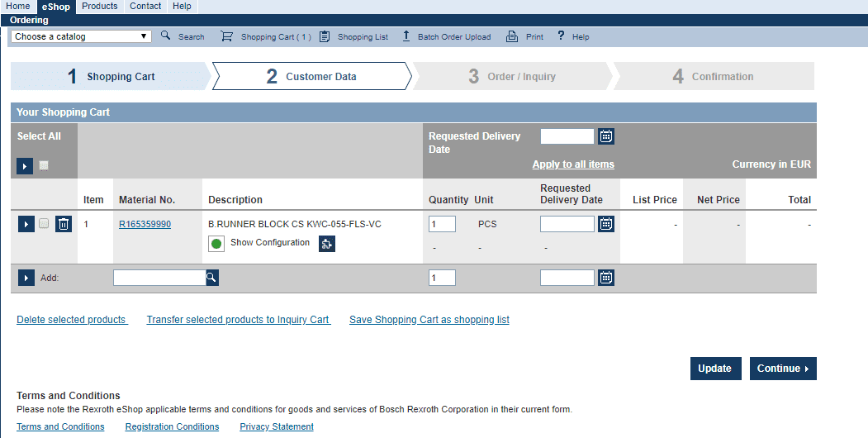
Task: Expand the arrow under Select All
Action: (x=26, y=166)
